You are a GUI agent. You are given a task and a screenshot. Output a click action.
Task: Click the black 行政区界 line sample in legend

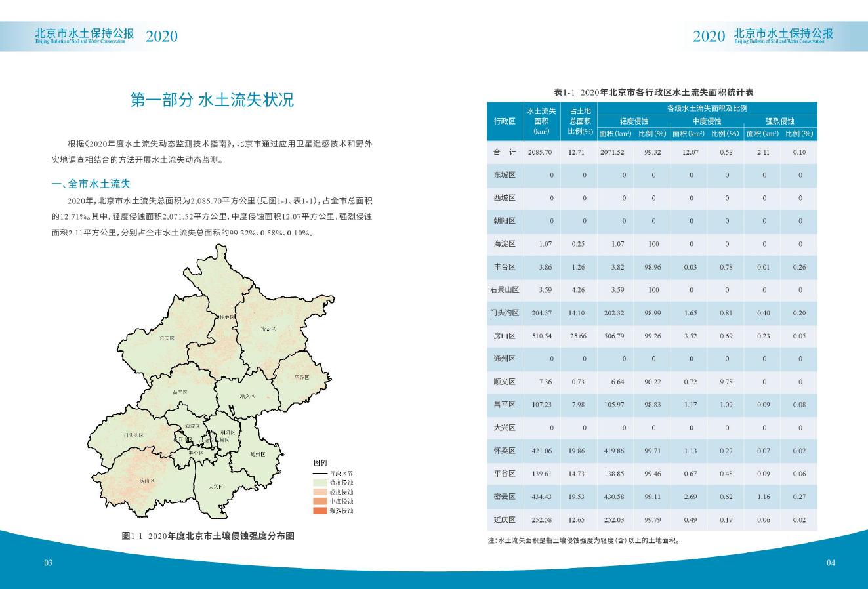[x=320, y=473]
